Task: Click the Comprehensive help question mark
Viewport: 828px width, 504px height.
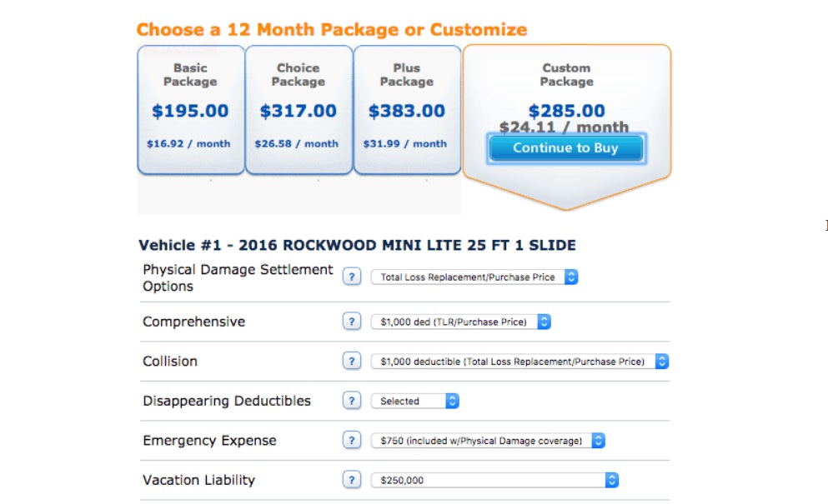Action: coord(352,322)
